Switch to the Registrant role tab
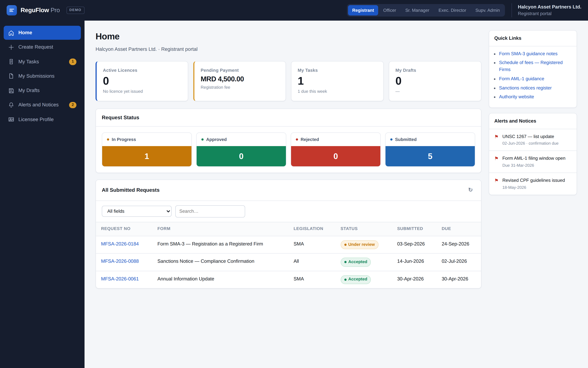Image resolution: width=588 pixels, height=368 pixels. 363,10
